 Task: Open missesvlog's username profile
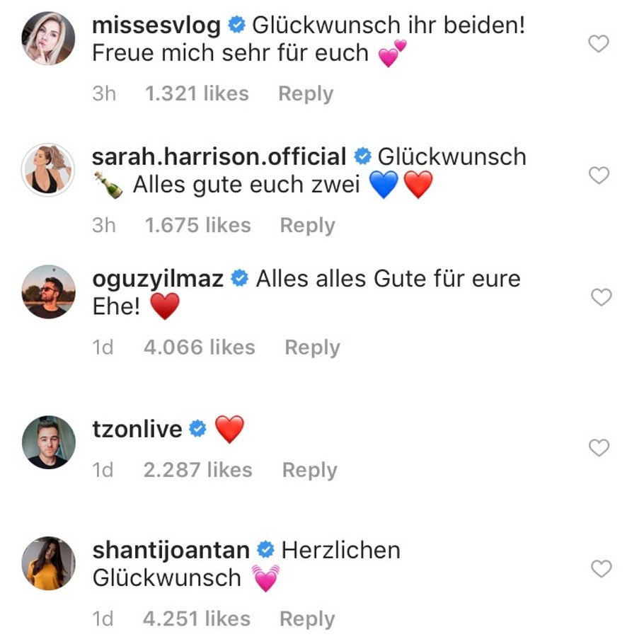[x=156, y=24]
